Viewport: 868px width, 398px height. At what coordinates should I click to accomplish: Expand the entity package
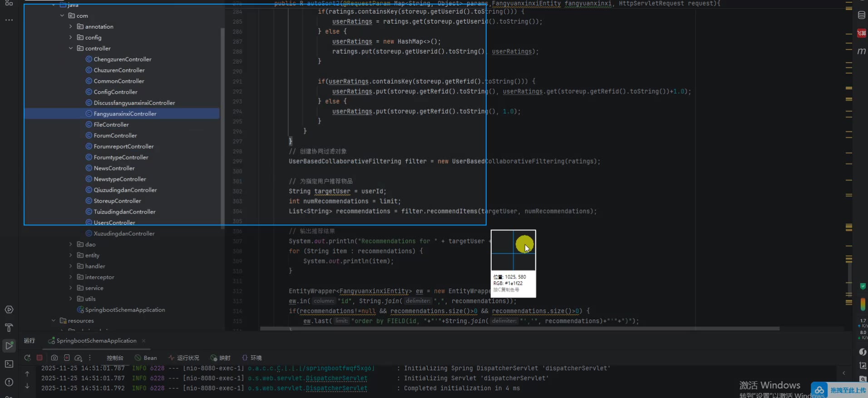pyautogui.click(x=71, y=255)
